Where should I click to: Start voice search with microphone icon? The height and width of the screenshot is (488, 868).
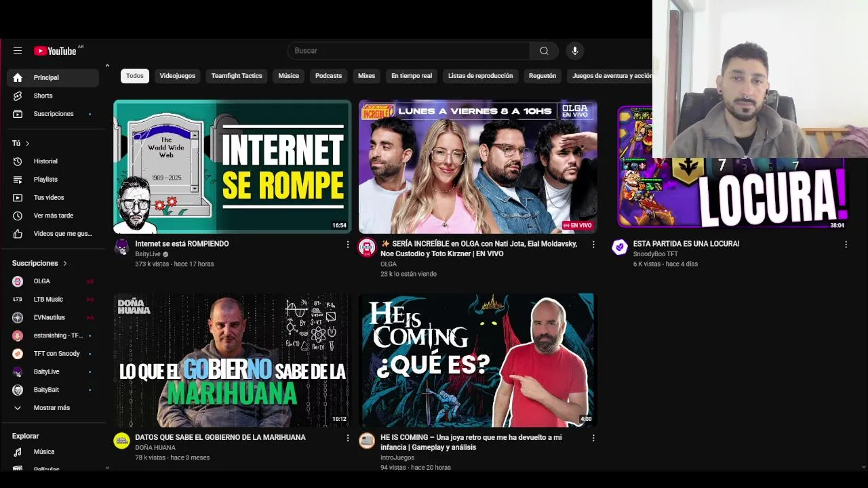[x=574, y=51]
